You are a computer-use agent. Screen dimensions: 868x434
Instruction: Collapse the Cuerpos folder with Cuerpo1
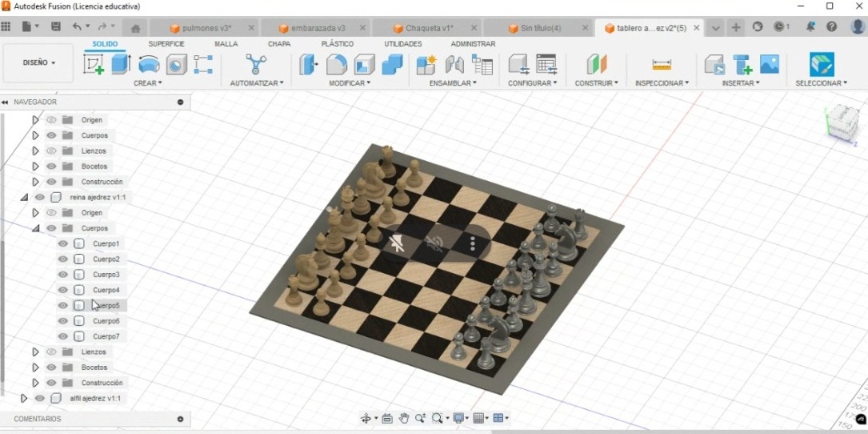(36, 227)
